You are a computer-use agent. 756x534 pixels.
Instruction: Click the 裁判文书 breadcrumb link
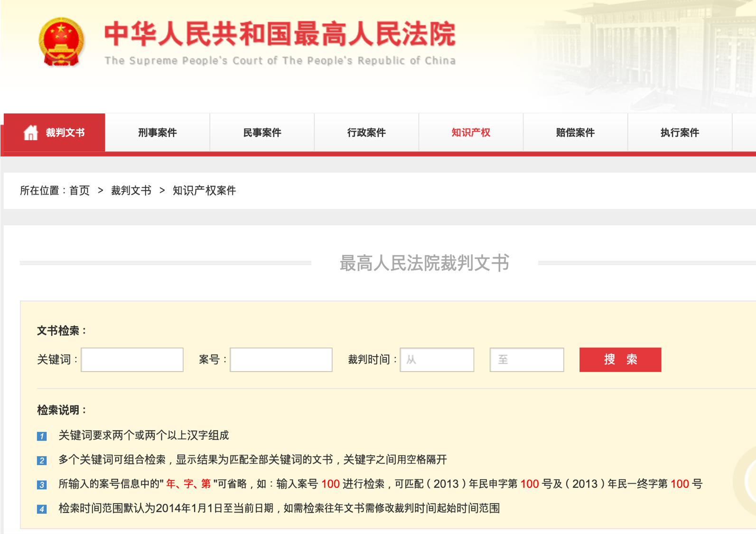pyautogui.click(x=131, y=190)
